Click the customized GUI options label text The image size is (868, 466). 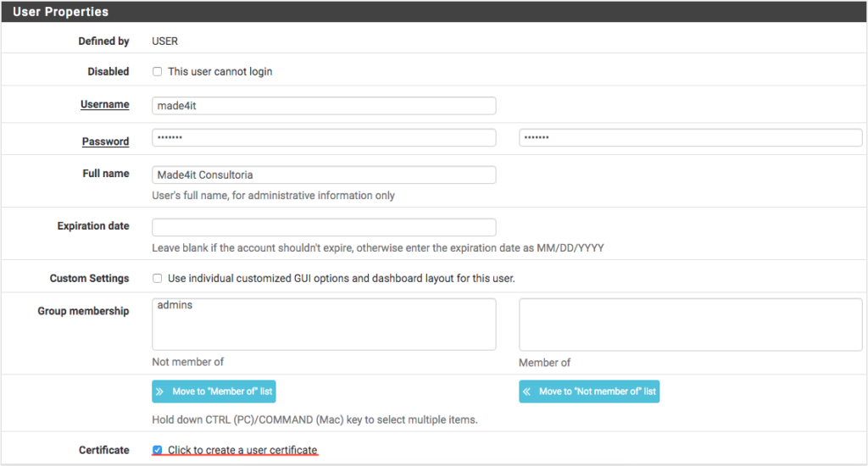(341, 279)
